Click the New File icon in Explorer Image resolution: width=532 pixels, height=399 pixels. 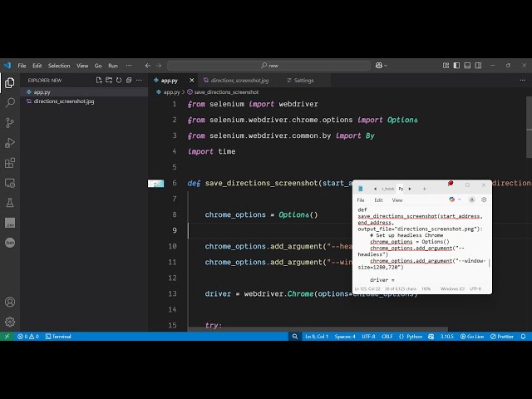click(99, 81)
